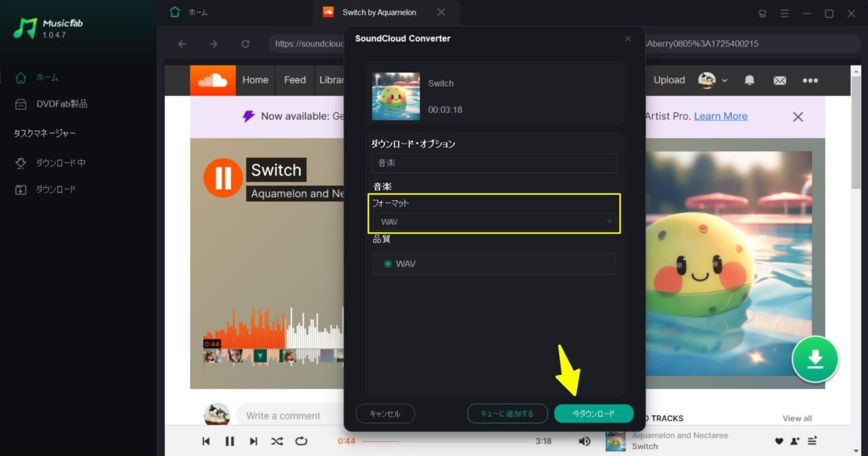This screenshot has width=868, height=456.
Task: Click the SoundCloud logo icon
Action: coord(213,80)
